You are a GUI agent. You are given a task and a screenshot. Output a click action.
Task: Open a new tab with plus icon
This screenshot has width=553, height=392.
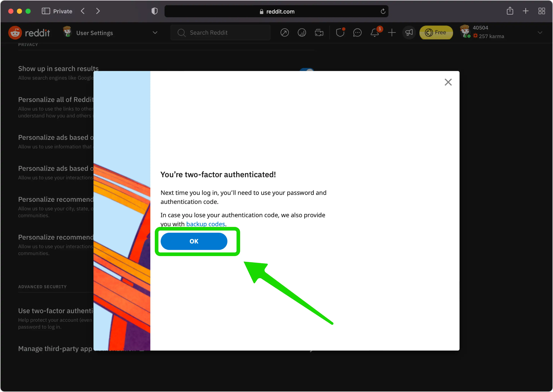(x=525, y=11)
